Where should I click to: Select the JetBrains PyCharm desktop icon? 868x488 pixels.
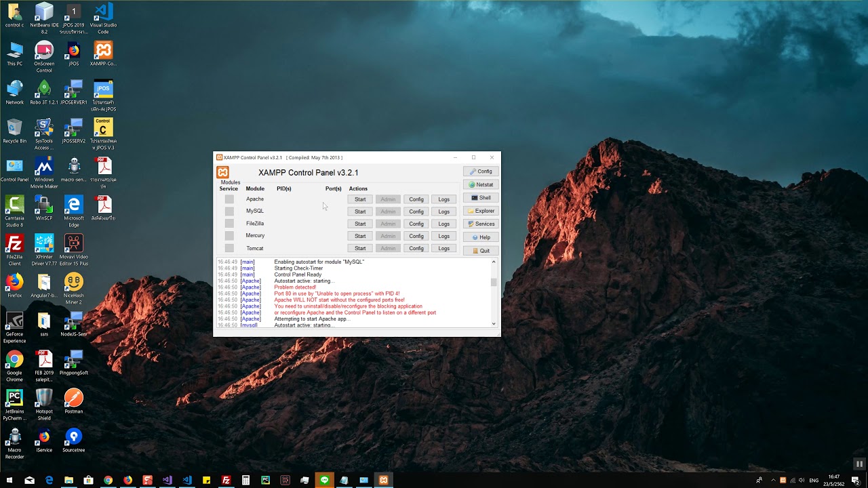tap(14, 405)
